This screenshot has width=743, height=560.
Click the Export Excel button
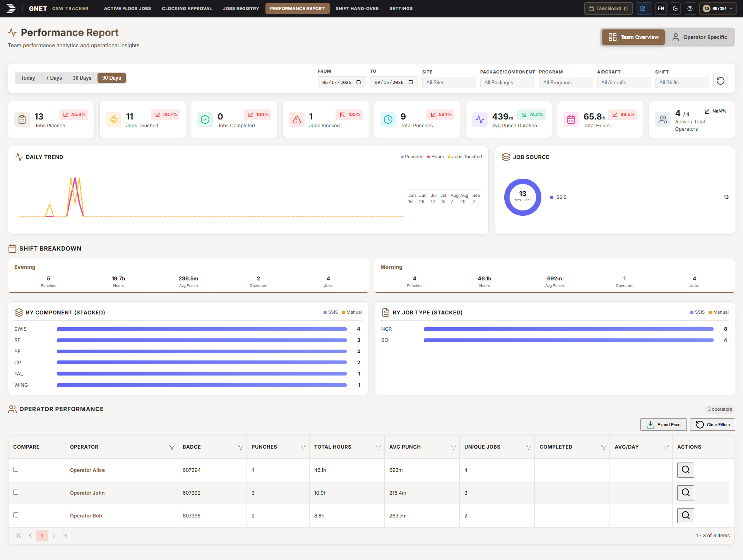pyautogui.click(x=664, y=425)
